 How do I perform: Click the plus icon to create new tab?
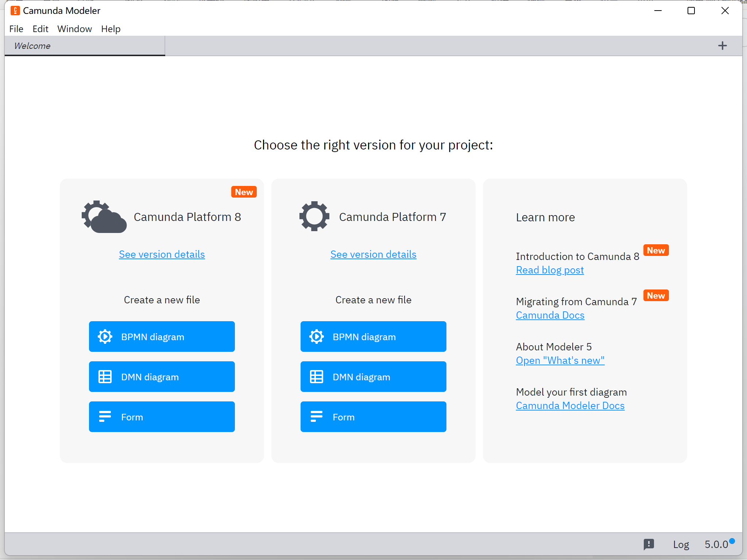pos(722,46)
